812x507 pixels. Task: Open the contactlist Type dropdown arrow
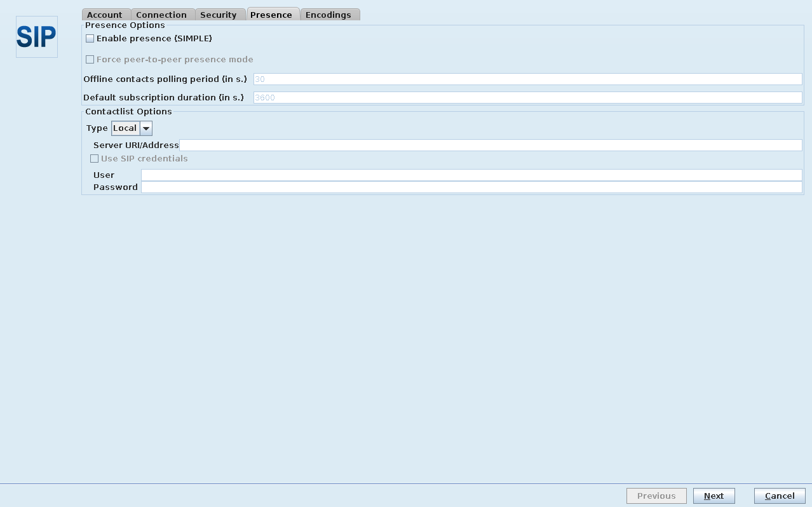click(x=146, y=128)
